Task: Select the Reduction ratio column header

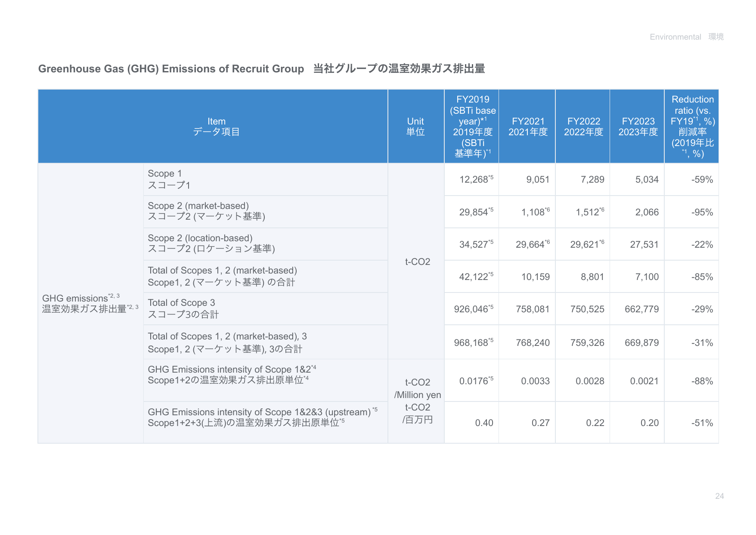Action: tap(692, 126)
